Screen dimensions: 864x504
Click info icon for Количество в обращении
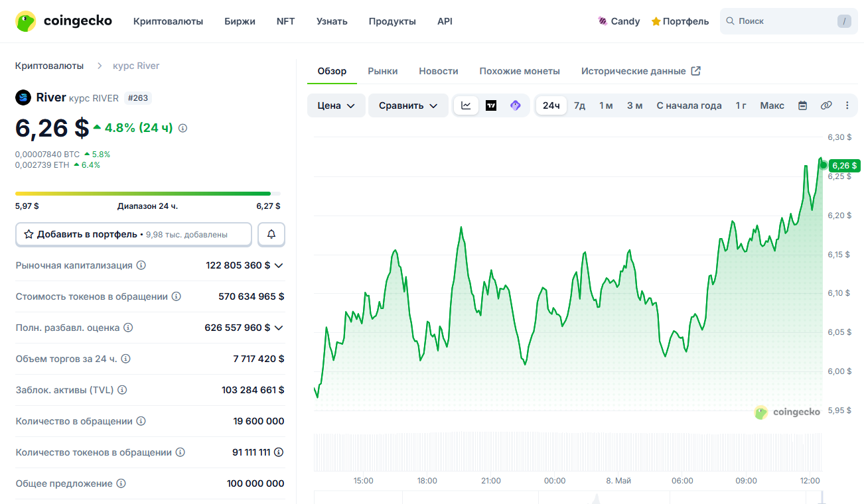(x=141, y=421)
